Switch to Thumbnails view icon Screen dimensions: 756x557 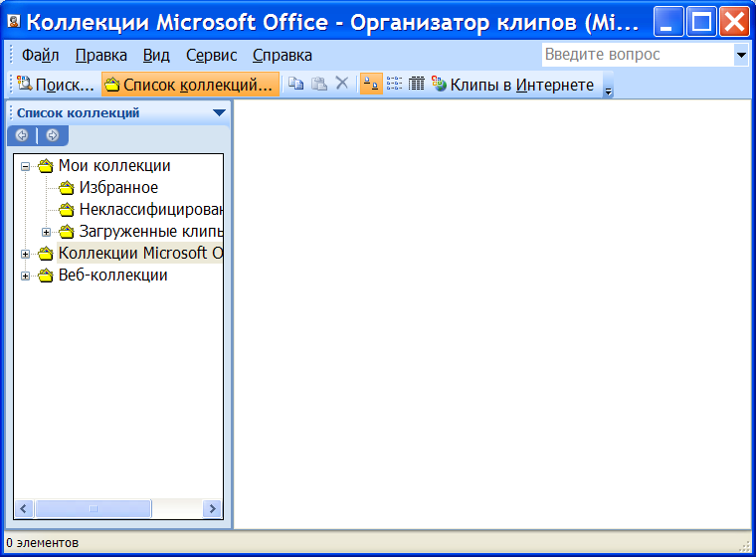tap(371, 84)
